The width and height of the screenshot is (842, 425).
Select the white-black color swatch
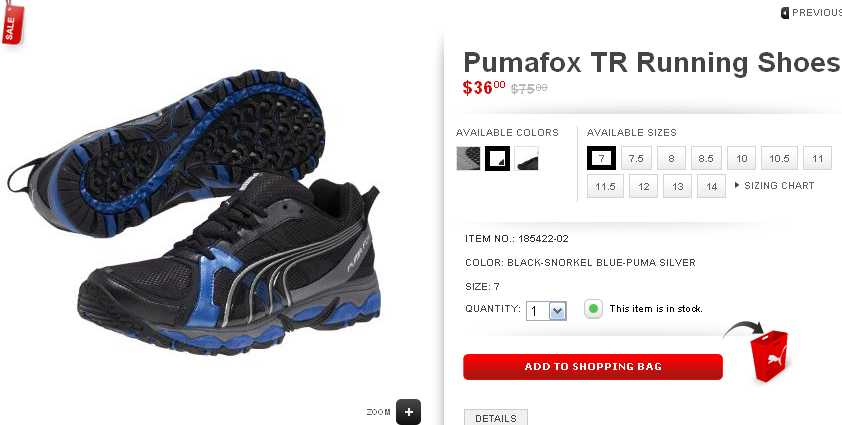tap(526, 159)
